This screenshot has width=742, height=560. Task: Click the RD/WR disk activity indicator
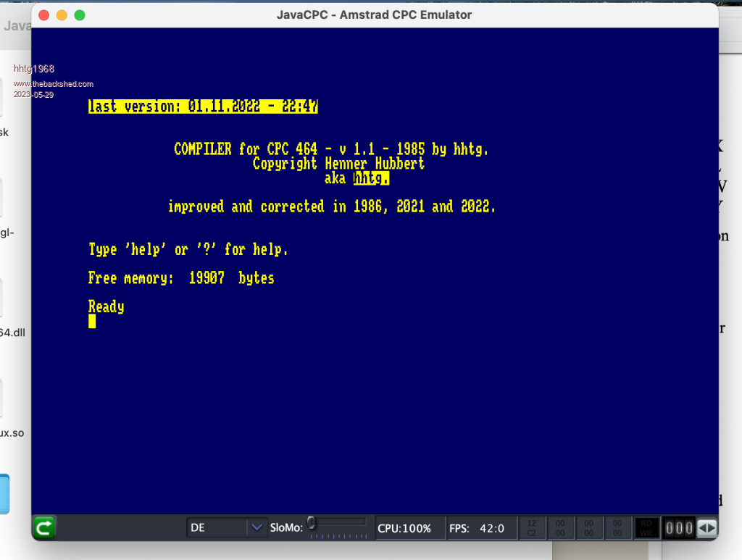(646, 528)
